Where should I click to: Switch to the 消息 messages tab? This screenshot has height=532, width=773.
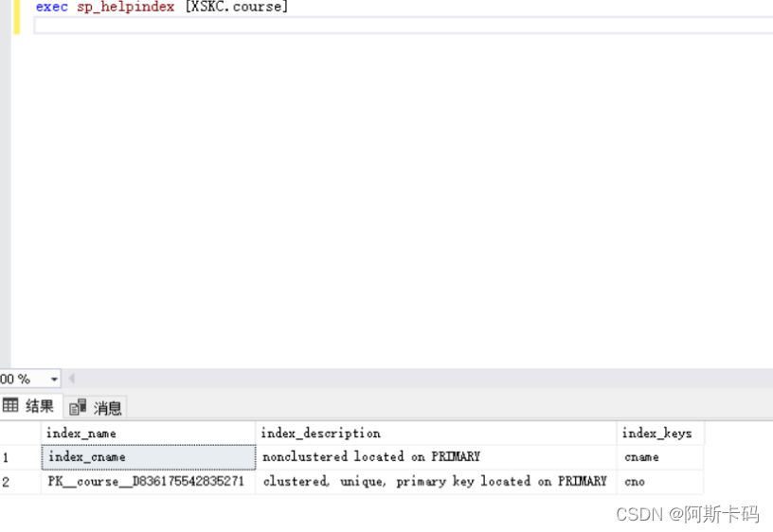click(96, 407)
